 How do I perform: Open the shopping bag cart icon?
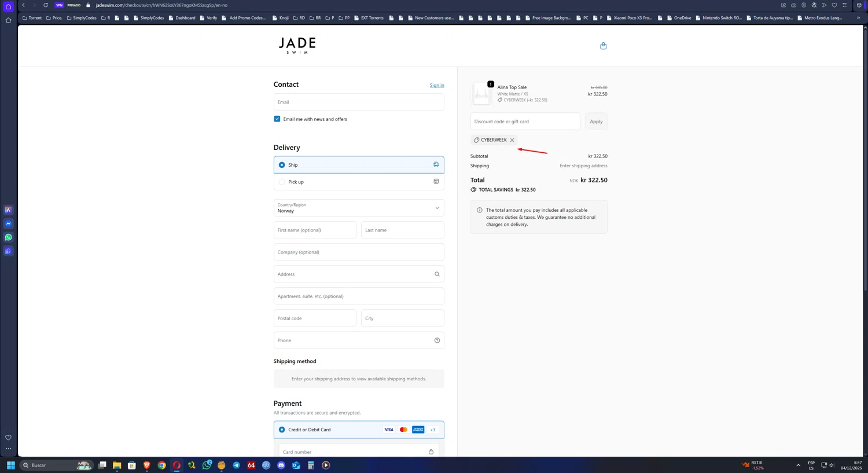603,46
